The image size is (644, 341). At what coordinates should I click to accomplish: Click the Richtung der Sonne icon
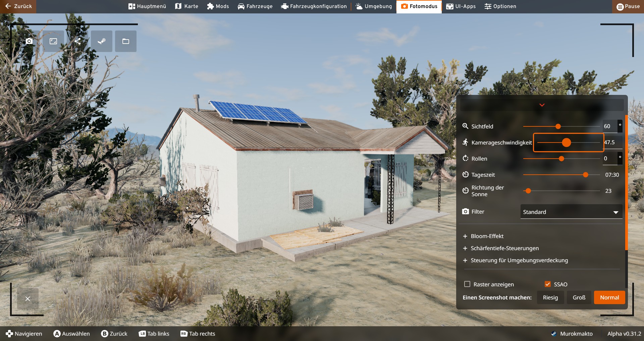[x=465, y=190]
